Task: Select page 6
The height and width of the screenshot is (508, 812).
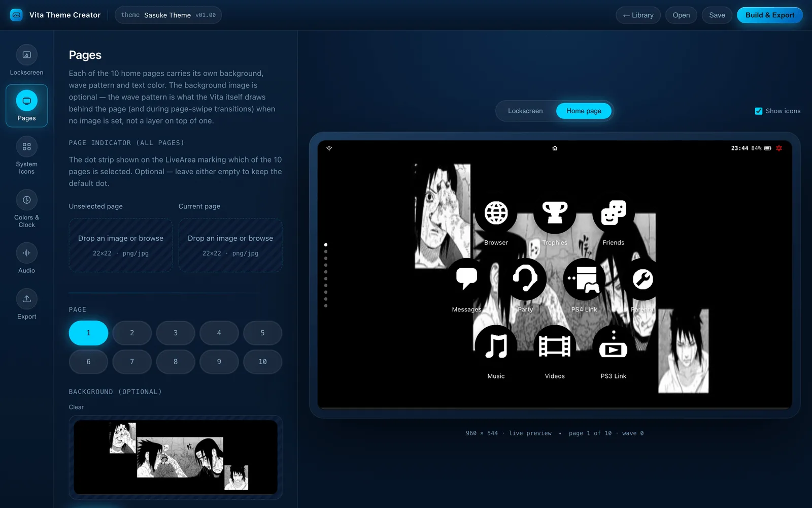Action: pyautogui.click(x=88, y=362)
